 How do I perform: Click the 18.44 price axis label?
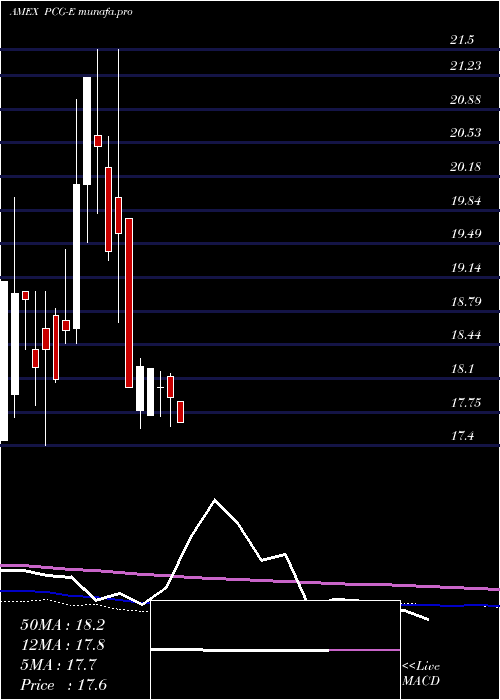(x=466, y=335)
